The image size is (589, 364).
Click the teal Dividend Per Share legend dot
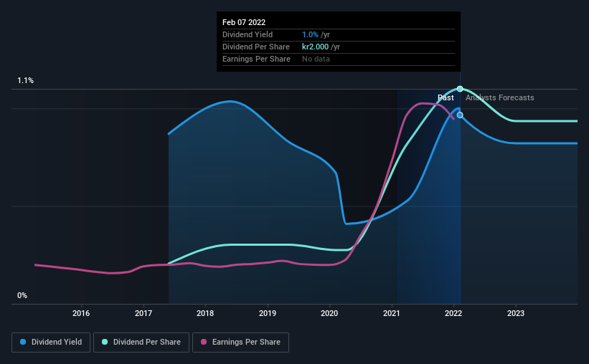coord(105,342)
